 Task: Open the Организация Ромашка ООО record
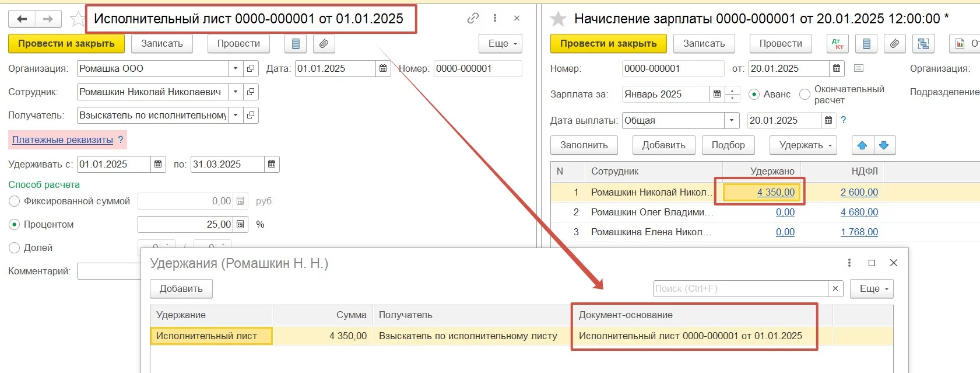[251, 68]
